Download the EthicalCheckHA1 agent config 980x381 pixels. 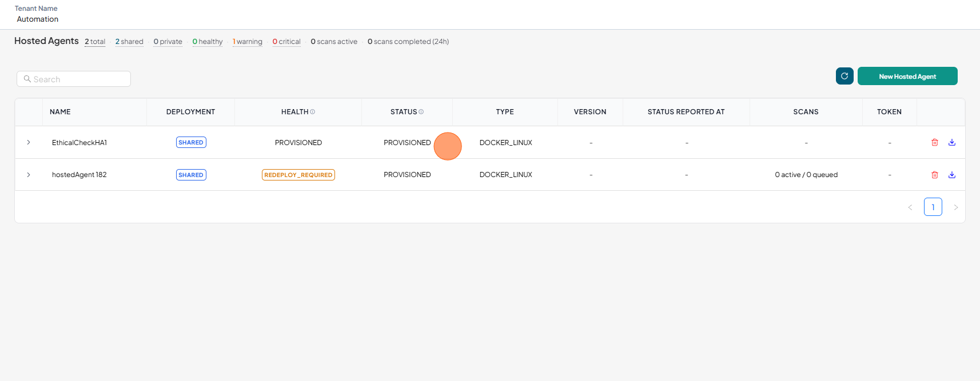pyautogui.click(x=952, y=142)
